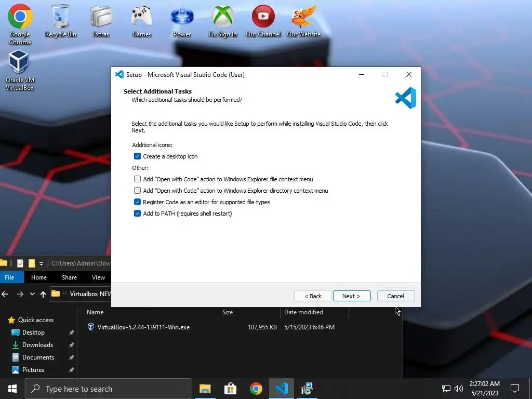Image resolution: width=532 pixels, height=399 pixels.
Task: Click the taskbar search box
Action: point(108,389)
